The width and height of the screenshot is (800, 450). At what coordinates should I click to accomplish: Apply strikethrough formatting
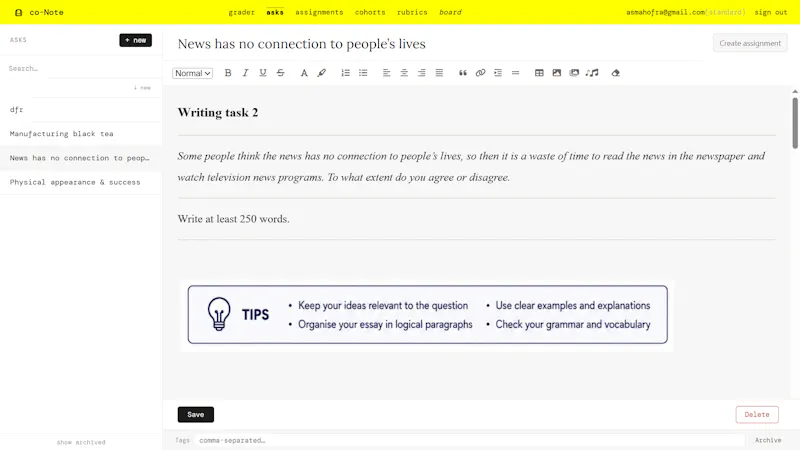(x=281, y=73)
